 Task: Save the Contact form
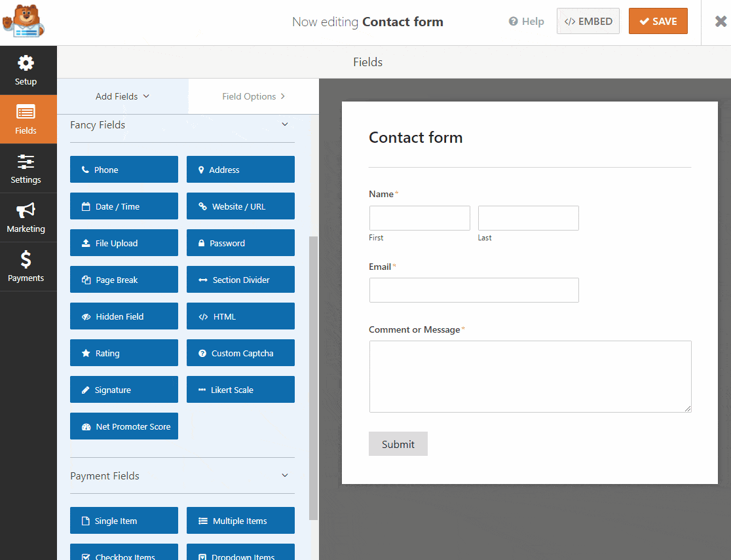(x=658, y=20)
